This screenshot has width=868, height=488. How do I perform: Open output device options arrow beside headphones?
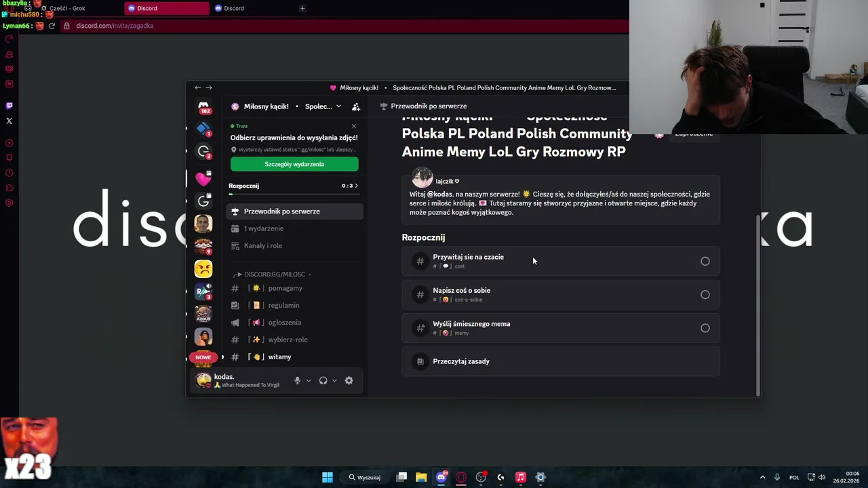[334, 381]
